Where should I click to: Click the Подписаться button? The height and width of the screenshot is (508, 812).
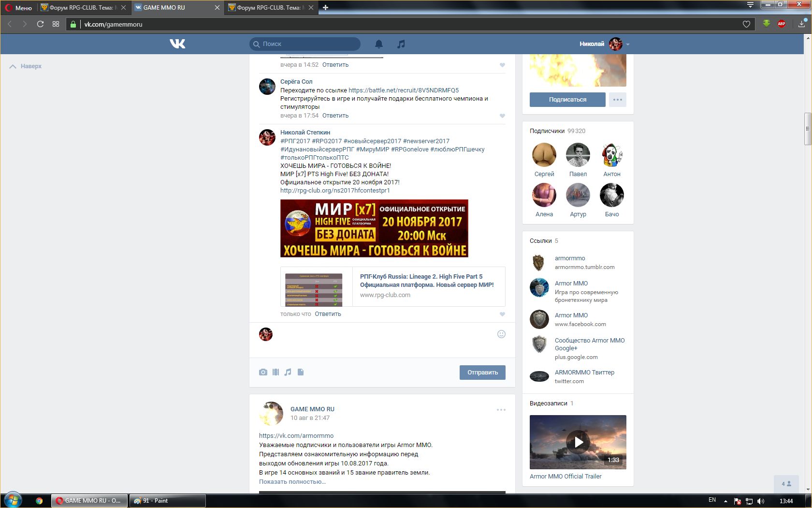coord(567,100)
